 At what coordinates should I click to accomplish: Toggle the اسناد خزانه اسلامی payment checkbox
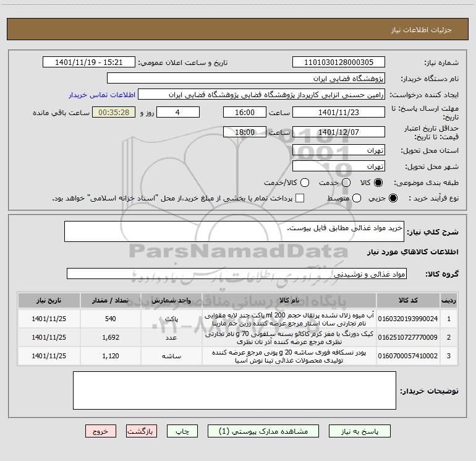click(x=300, y=198)
